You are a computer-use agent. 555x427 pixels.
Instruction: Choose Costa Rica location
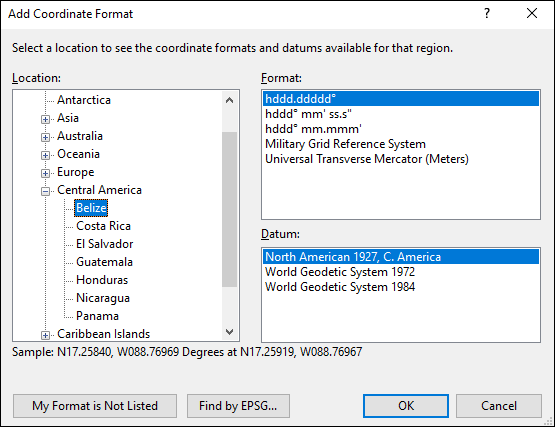103,226
